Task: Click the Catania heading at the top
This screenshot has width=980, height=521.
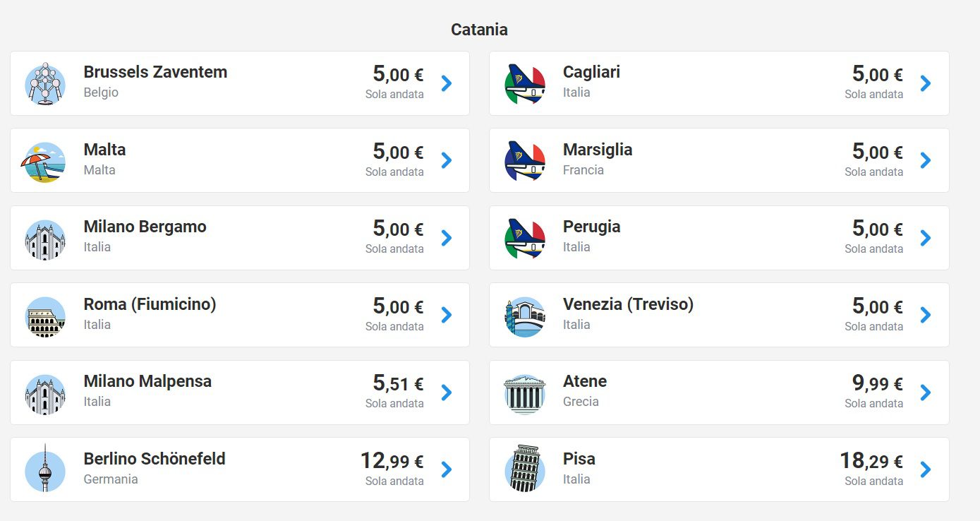Action: tap(479, 30)
